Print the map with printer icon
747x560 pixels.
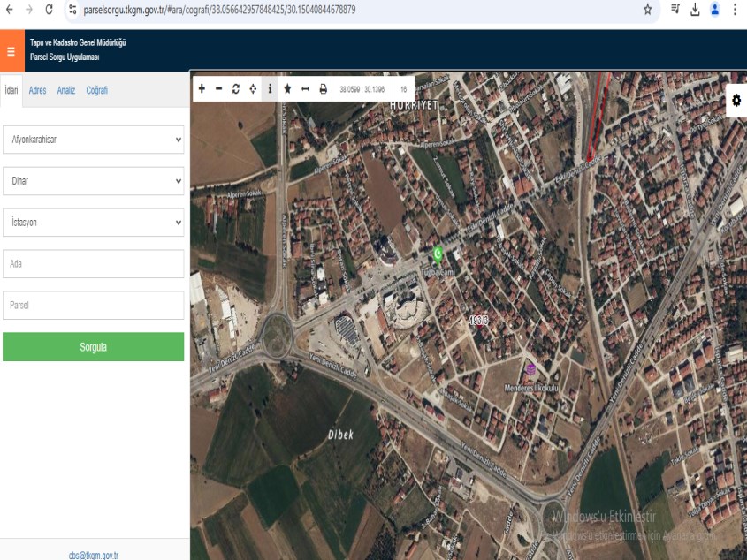(323, 89)
